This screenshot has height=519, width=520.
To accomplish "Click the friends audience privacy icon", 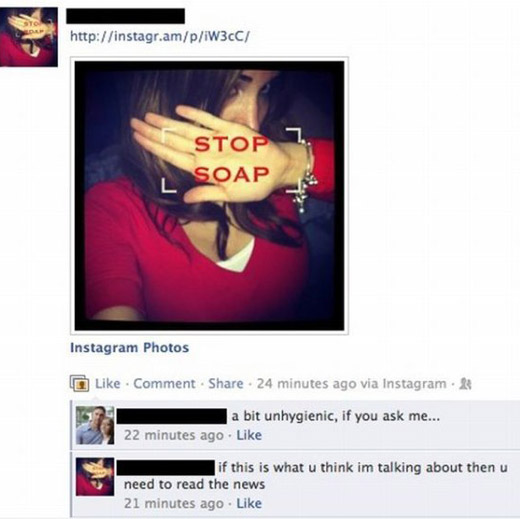I will tap(465, 384).
